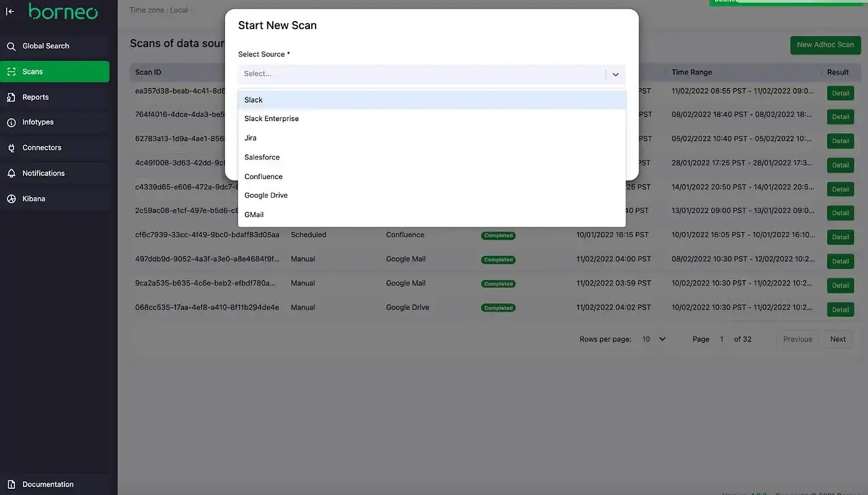Choose Salesforce as the source
Image resolution: width=868 pixels, height=495 pixels.
point(432,157)
